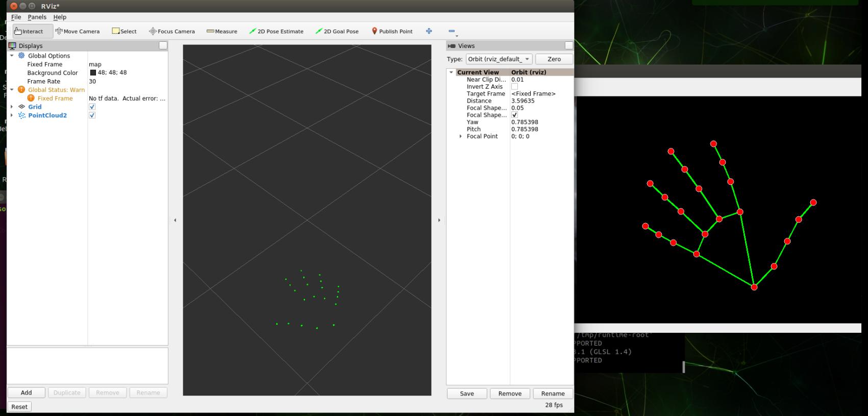Viewport: 868px width, 416px height.
Task: Select the Interact tool
Action: coord(32,31)
